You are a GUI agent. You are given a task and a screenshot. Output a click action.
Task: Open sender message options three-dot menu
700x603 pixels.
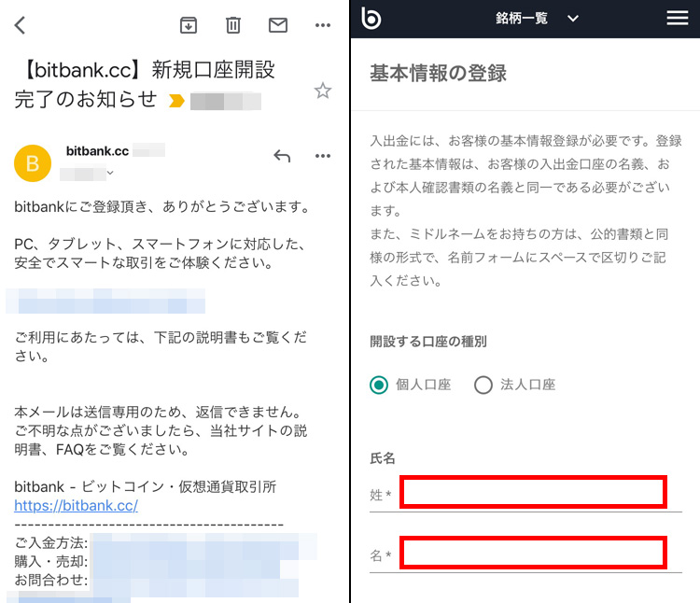pos(323,156)
